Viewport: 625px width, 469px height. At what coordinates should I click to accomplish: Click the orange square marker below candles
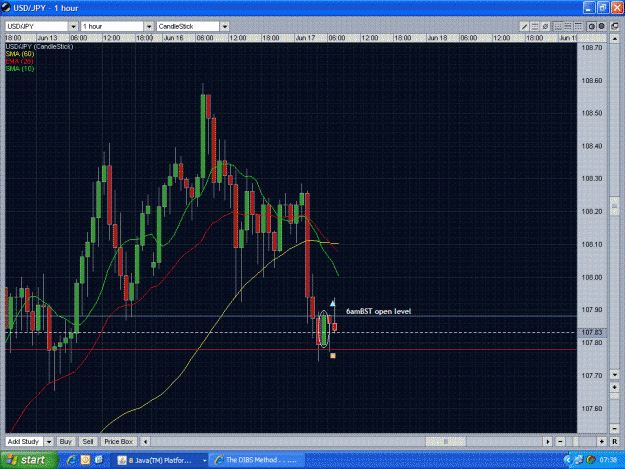333,355
